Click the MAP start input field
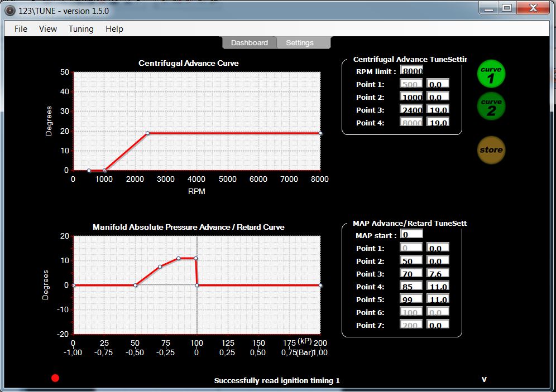The width and height of the screenshot is (556, 392). pos(411,235)
